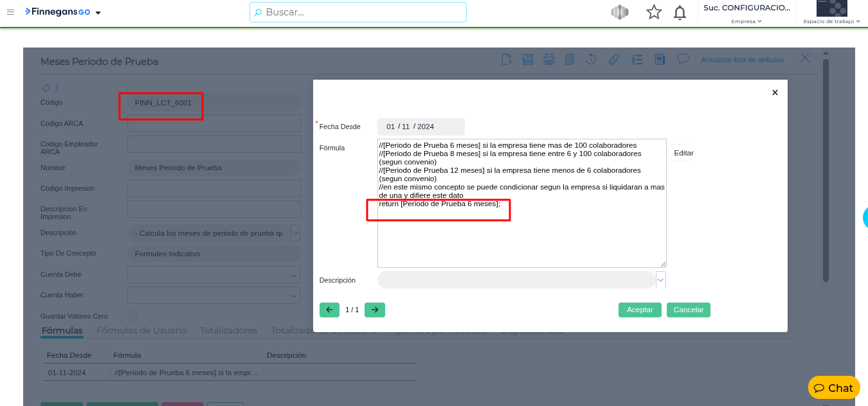Click the notifications bell icon

(x=680, y=12)
